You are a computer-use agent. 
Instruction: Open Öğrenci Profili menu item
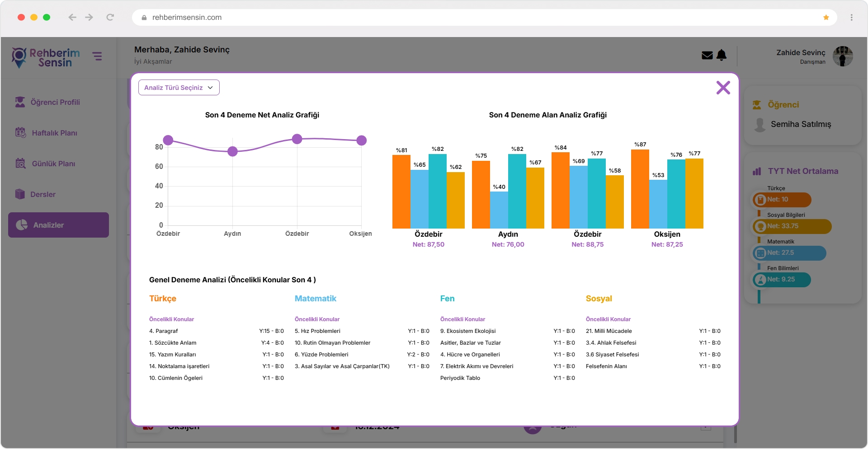[x=55, y=103]
